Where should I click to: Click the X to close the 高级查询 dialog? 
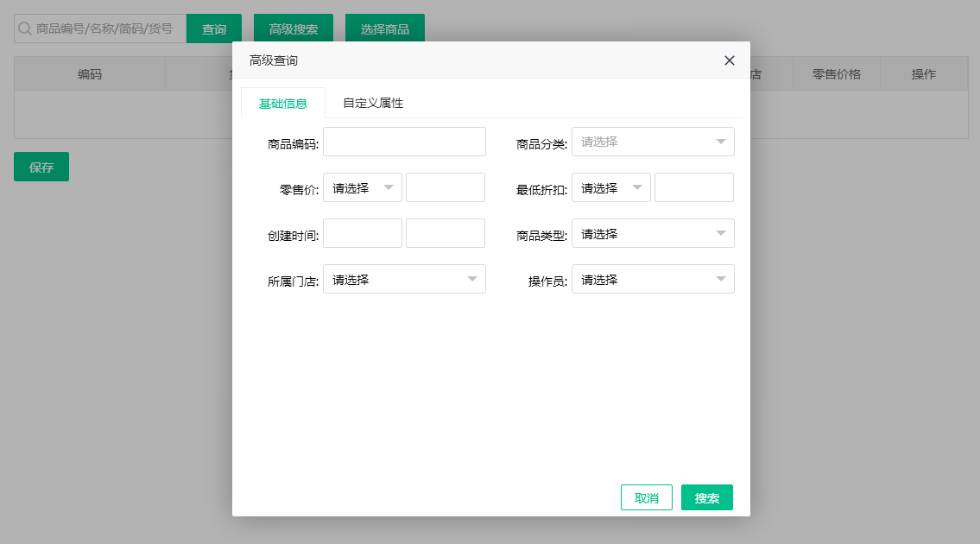pyautogui.click(x=730, y=60)
